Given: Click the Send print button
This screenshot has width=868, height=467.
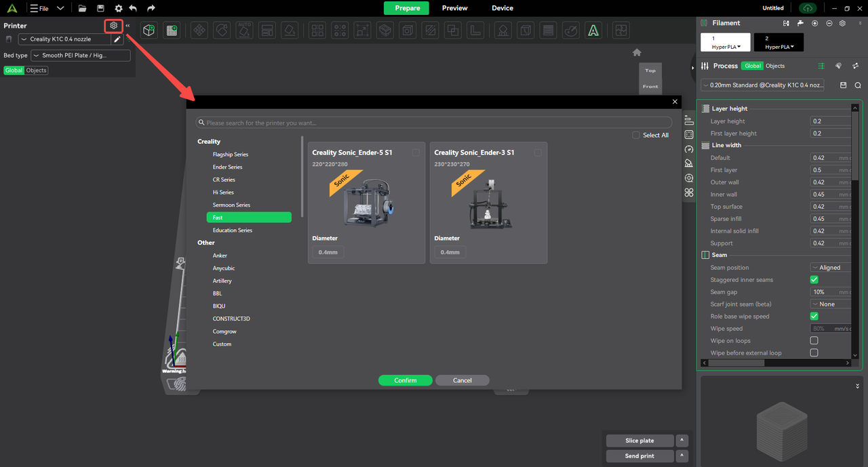Looking at the screenshot, I should coord(639,456).
